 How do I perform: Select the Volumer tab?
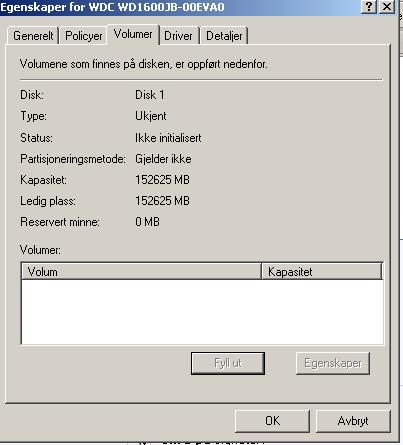point(133,34)
